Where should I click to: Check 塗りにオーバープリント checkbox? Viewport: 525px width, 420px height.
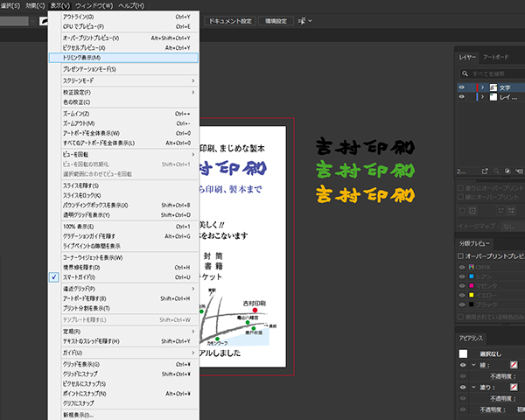pos(461,188)
